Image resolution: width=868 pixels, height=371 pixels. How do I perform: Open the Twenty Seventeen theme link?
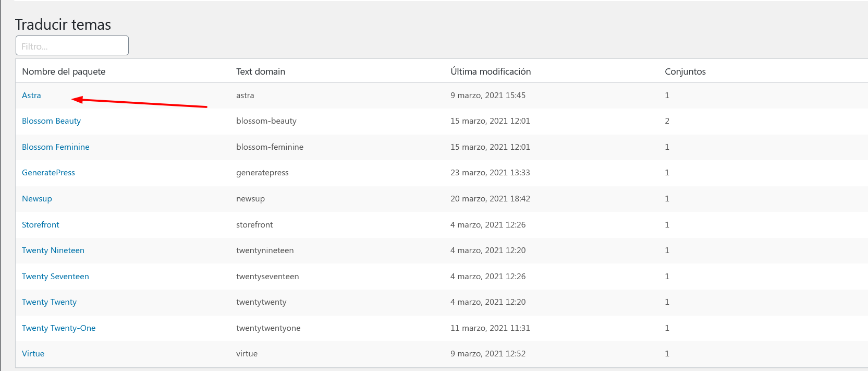pyautogui.click(x=55, y=277)
